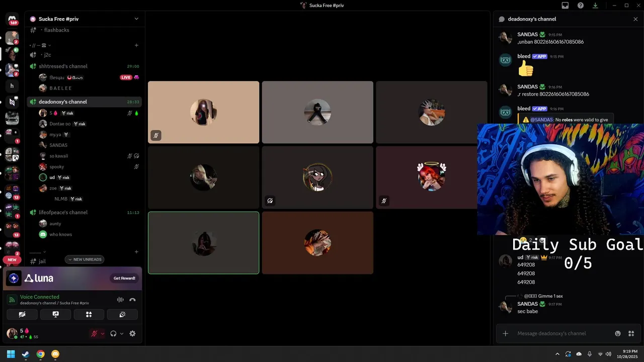Open microphone input options arrow
This screenshot has height=362, width=644.
[x=103, y=334]
